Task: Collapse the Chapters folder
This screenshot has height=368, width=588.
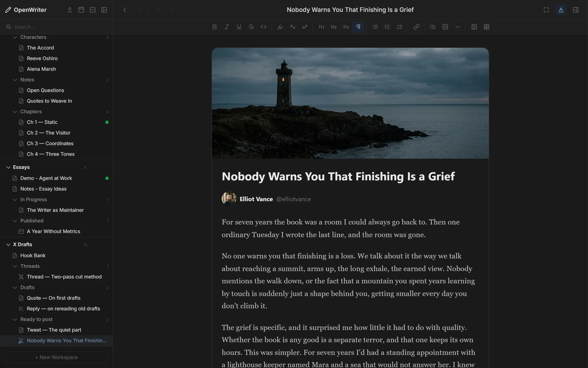Action: point(15,112)
